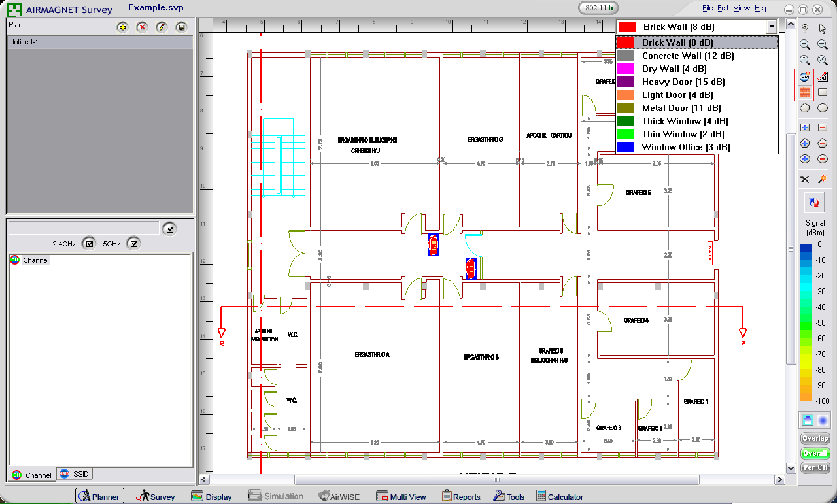837x504 pixels.
Task: Select the brick wall drawing tool
Action: click(x=805, y=92)
